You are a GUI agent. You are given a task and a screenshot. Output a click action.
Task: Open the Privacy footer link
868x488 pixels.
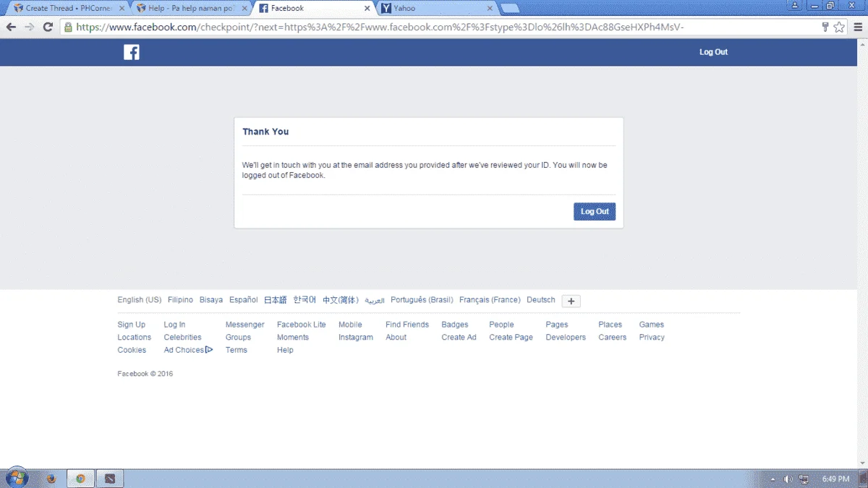[652, 338]
